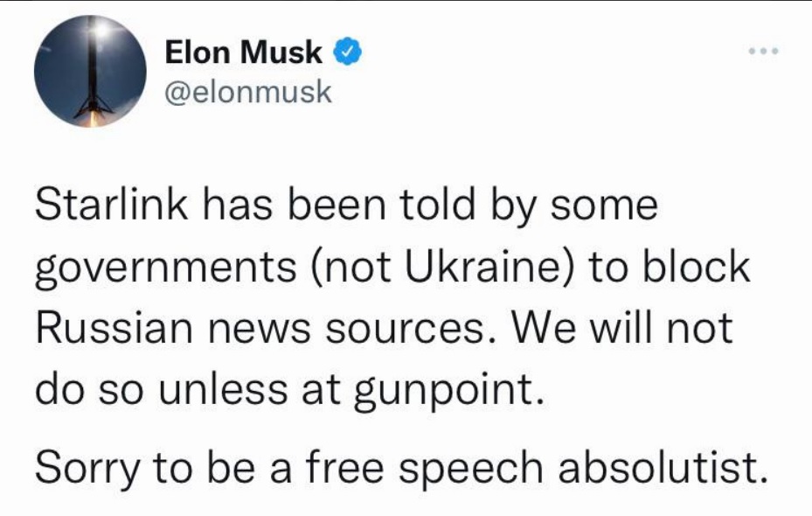Click the word "Russian" in the tweet
The image size is (812, 516).
tap(114, 329)
